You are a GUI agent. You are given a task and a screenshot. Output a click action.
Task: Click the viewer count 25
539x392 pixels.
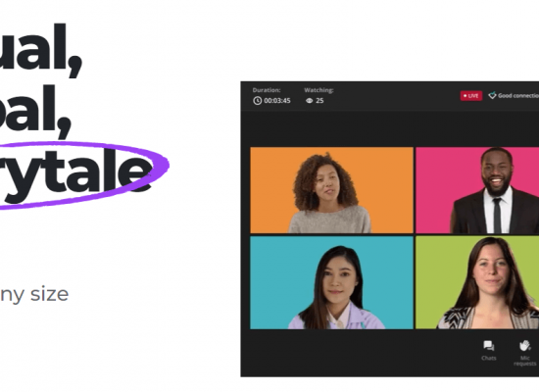pos(319,101)
